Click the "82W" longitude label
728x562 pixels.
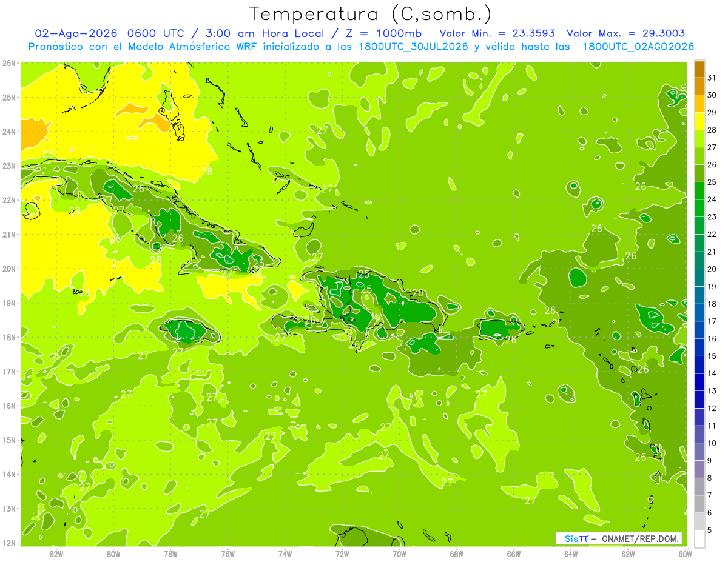[x=56, y=554]
